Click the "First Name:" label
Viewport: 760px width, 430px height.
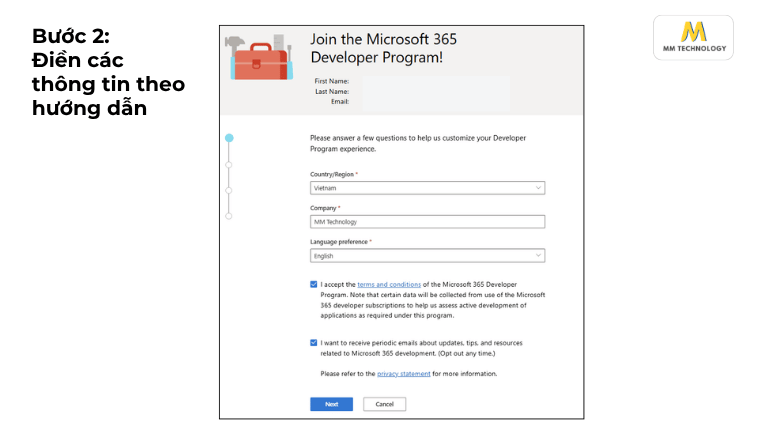tap(332, 81)
